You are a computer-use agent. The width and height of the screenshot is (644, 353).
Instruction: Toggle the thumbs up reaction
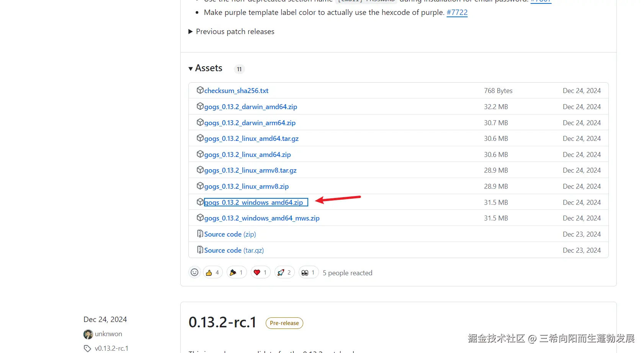213,272
